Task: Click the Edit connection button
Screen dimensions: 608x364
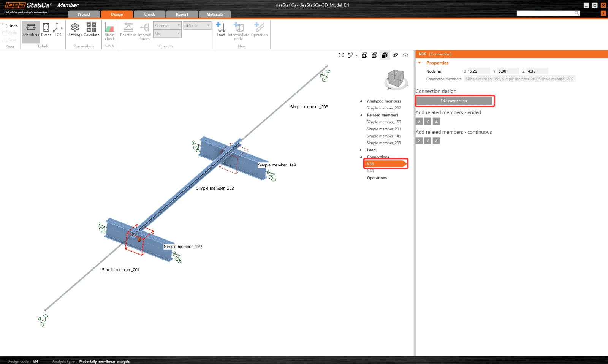Action: (x=454, y=101)
